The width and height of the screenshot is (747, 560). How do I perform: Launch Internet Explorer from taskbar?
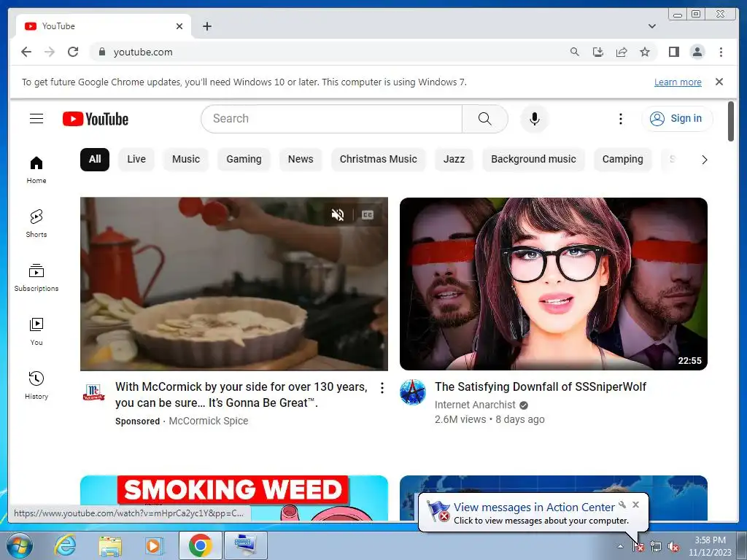(x=65, y=545)
